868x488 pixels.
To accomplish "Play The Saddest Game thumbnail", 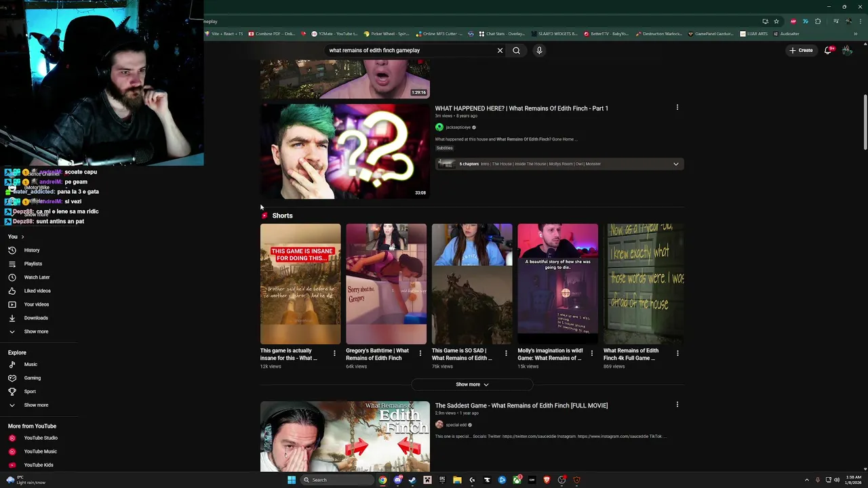I will point(344,436).
